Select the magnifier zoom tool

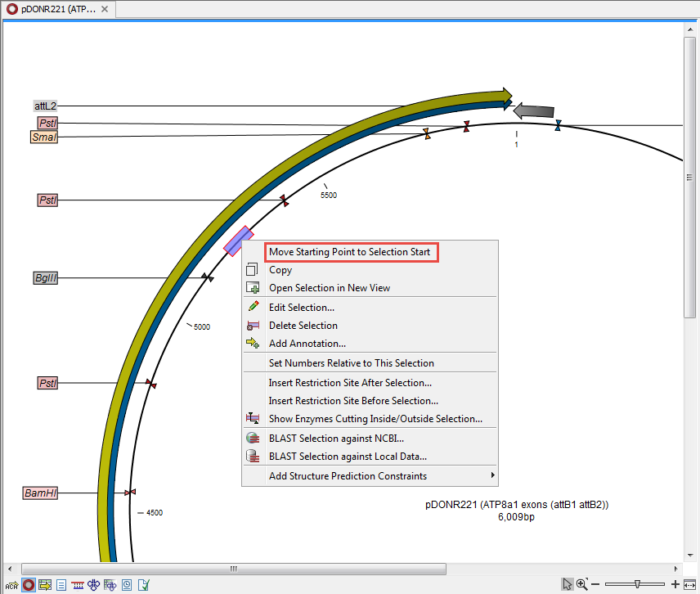582,584
